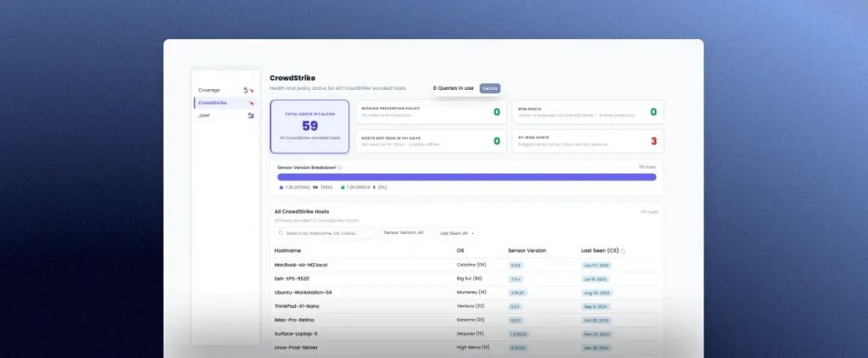This screenshot has width=868, height=358.
Task: Open the At-Risk Hosts card showing 3
Action: pyautogui.click(x=587, y=142)
